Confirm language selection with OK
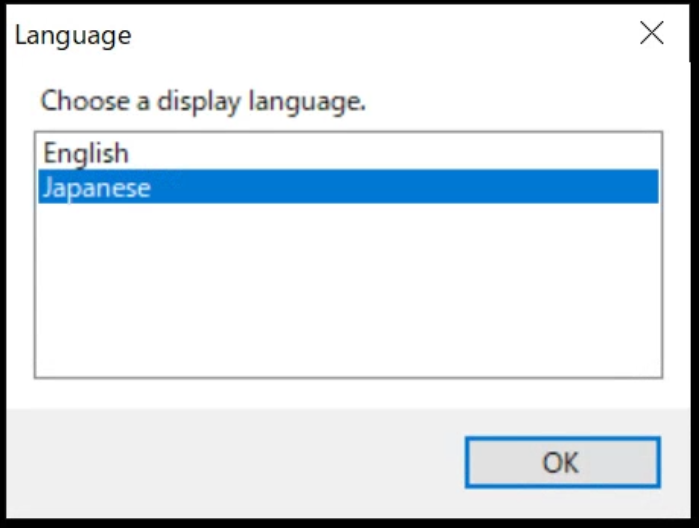The height and width of the screenshot is (528, 699). (561, 463)
